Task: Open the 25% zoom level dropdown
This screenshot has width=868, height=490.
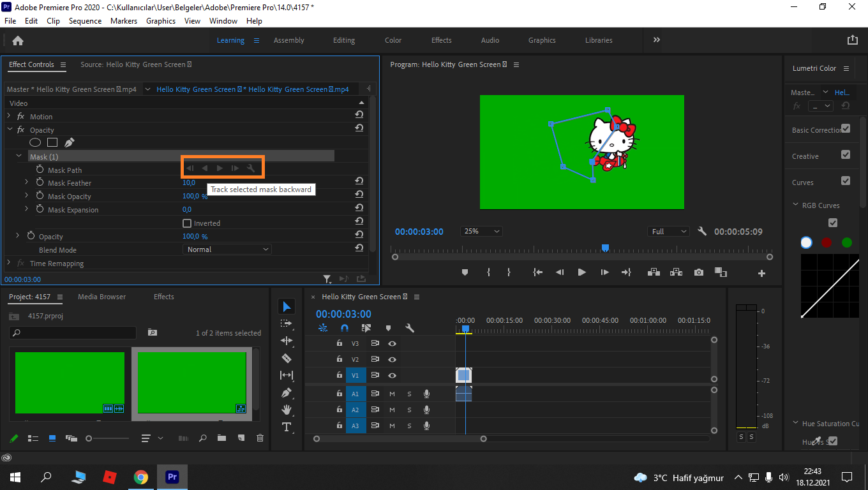Action: pyautogui.click(x=481, y=232)
